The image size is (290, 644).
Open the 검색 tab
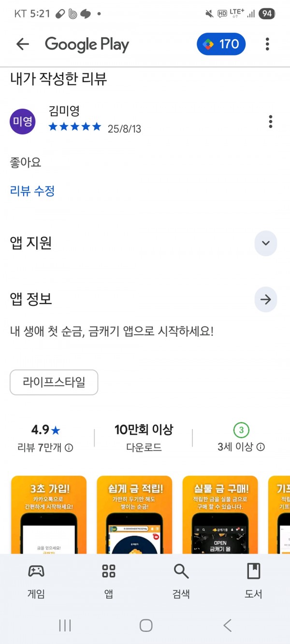pyautogui.click(x=181, y=581)
